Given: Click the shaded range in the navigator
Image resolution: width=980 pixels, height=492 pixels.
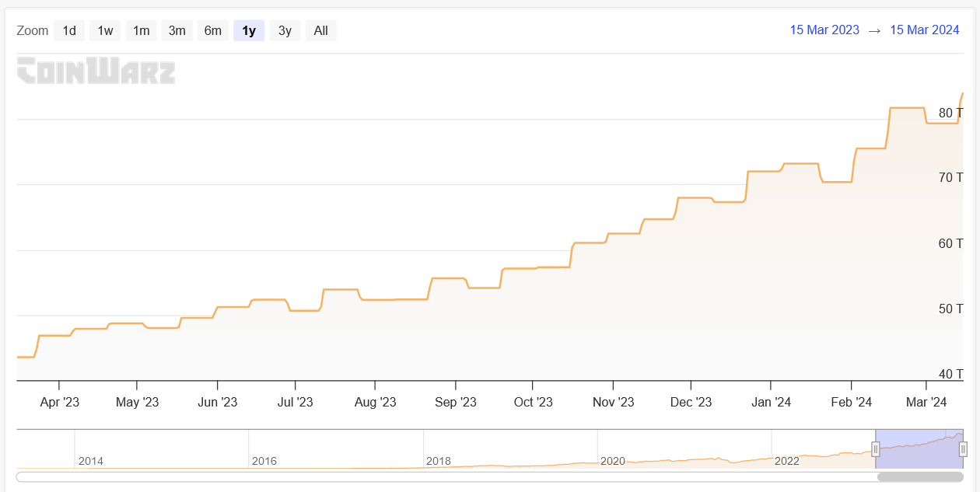Looking at the screenshot, I should [918, 448].
